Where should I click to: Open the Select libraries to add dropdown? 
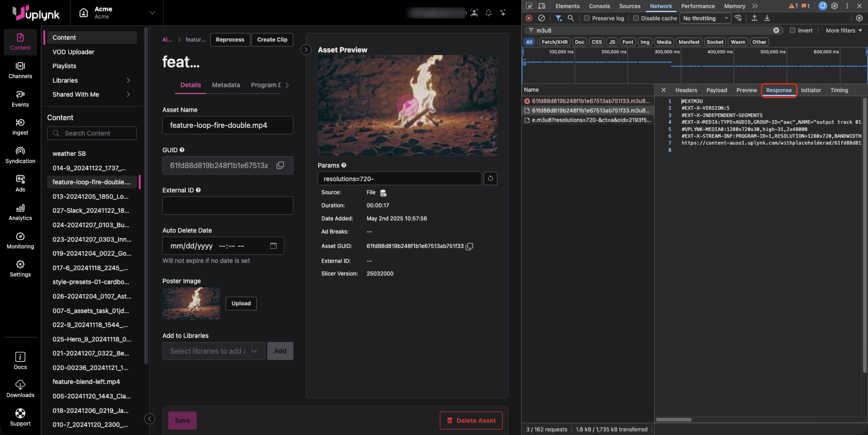(214, 351)
